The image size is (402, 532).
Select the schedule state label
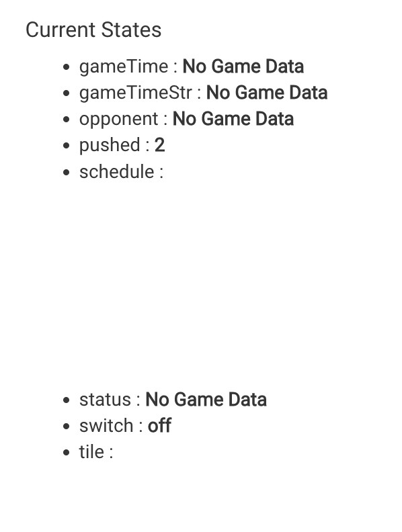click(x=117, y=172)
